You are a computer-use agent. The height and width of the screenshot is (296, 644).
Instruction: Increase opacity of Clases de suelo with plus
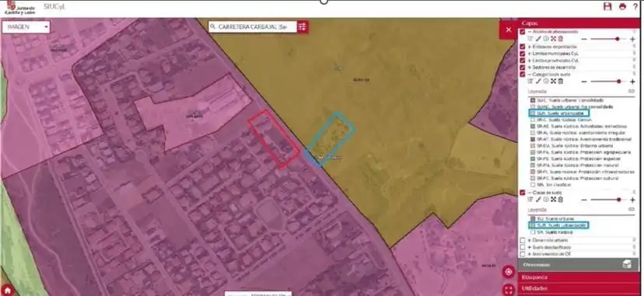(632, 200)
